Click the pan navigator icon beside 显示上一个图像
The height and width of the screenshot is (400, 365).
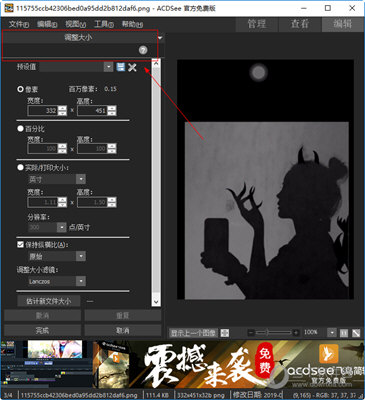point(225,333)
